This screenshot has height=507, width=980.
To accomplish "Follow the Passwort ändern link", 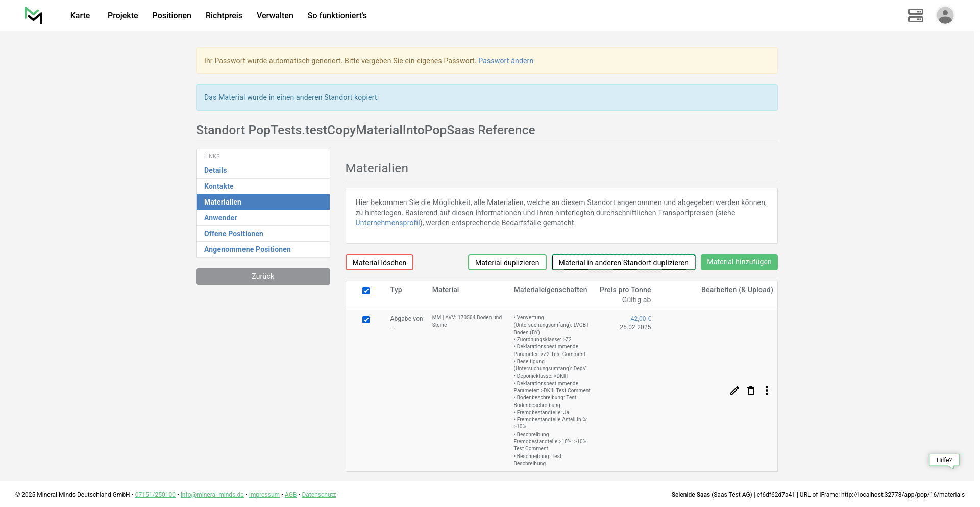I will tap(505, 61).
